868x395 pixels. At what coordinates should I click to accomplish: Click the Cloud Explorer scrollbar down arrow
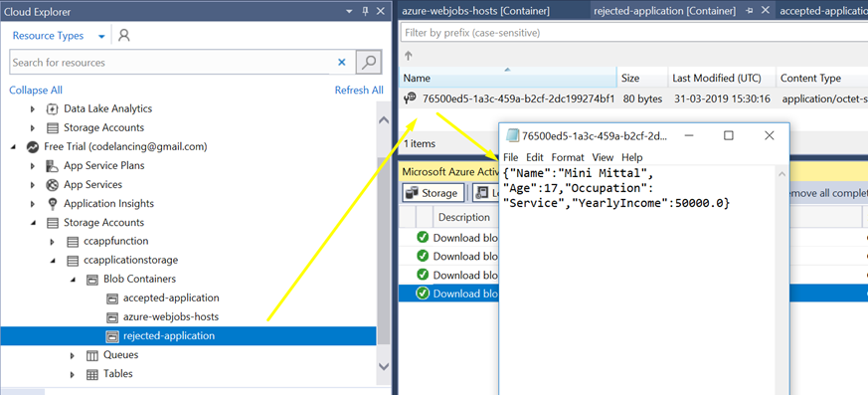tap(383, 365)
